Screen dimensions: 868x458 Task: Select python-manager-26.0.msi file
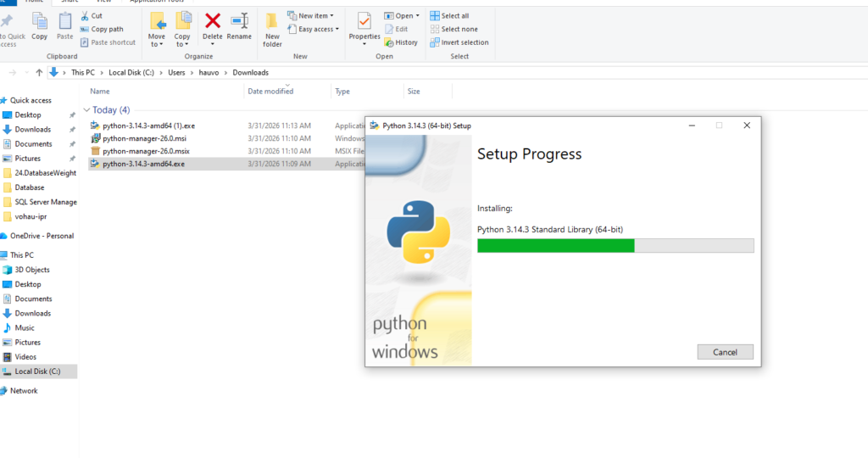[143, 138]
